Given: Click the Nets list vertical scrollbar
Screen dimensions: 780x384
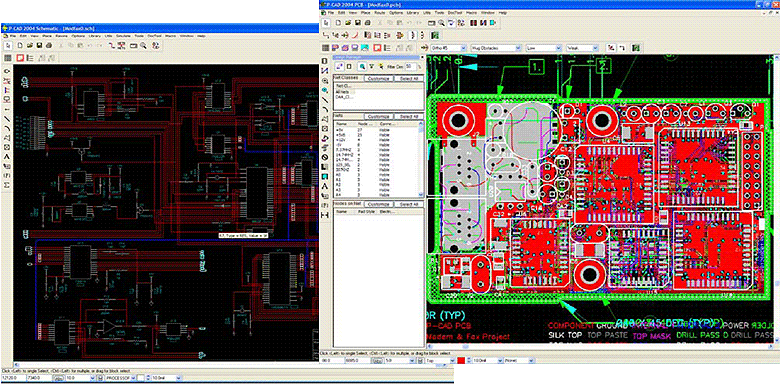Looking at the screenshot, I should [421, 159].
